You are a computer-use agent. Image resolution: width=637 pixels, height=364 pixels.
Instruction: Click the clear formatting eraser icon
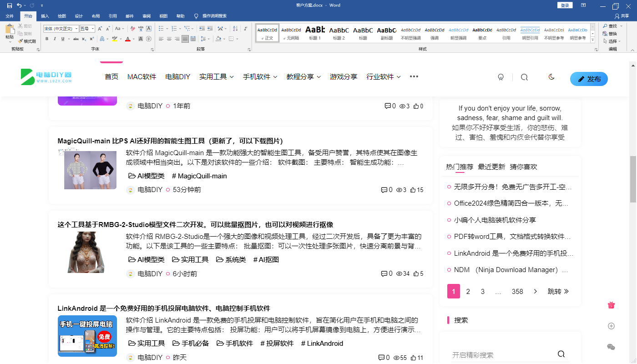(133, 29)
